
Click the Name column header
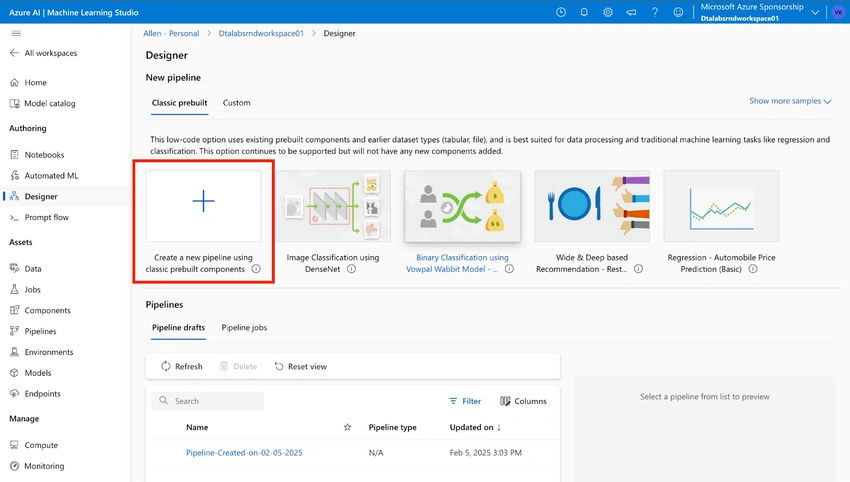197,427
